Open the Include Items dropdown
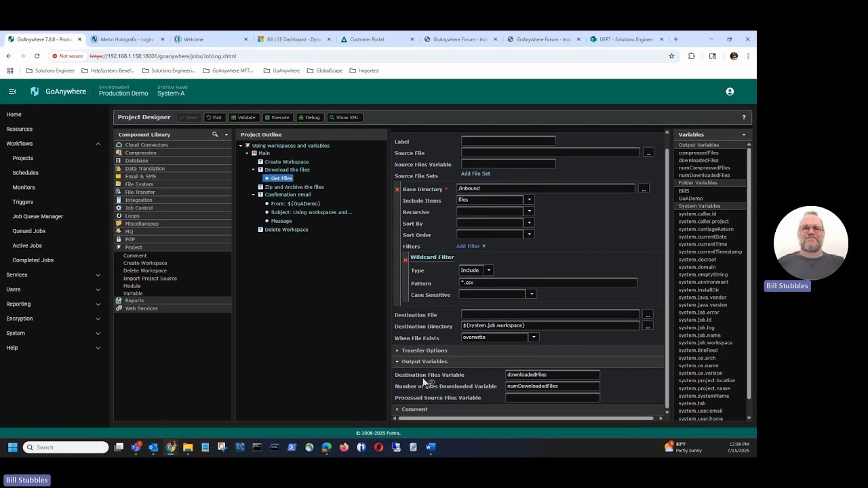Image resolution: width=868 pixels, height=488 pixels. point(529,200)
